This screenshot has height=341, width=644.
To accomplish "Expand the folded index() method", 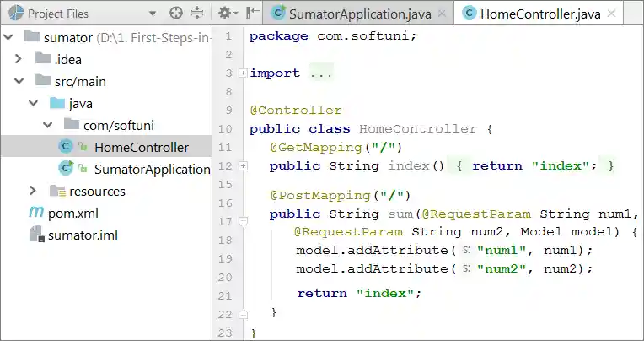I will pyautogui.click(x=243, y=166).
